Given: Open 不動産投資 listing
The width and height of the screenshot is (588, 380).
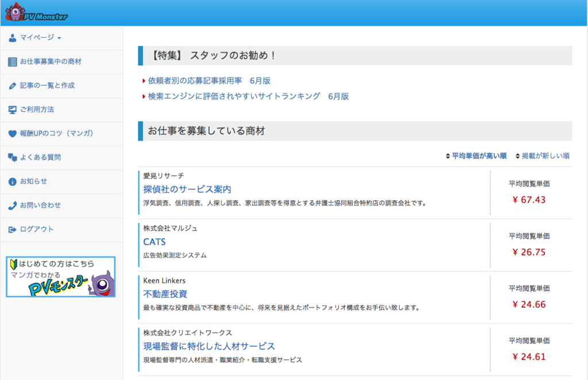Looking at the screenshot, I should coord(165,294).
